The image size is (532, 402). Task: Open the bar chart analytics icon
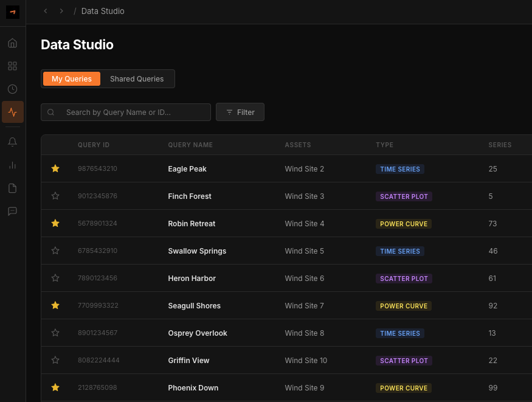13,165
